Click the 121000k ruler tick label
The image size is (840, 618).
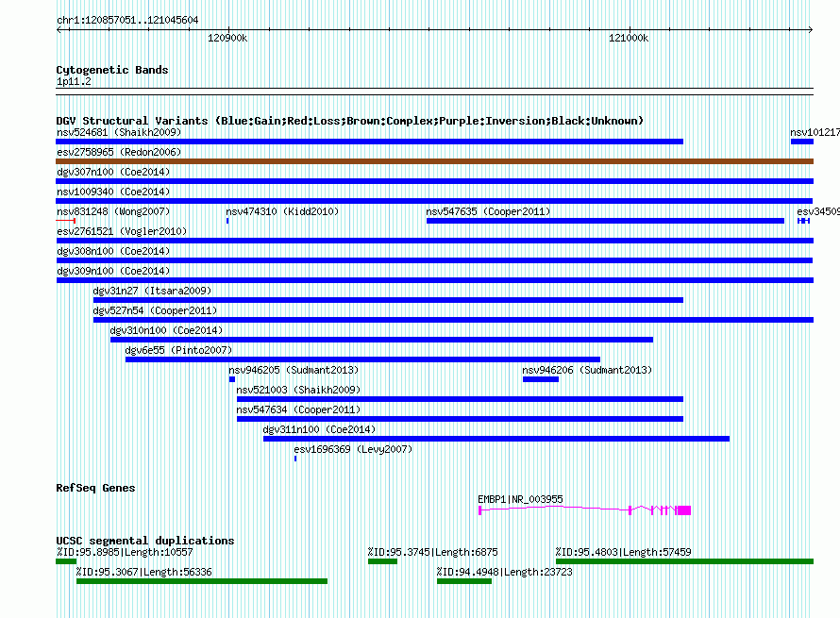[629, 38]
